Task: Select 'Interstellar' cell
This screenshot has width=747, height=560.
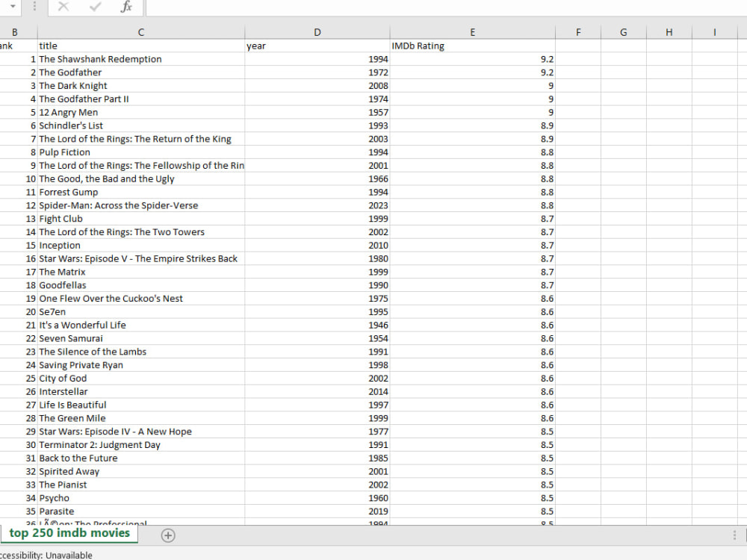Action: [x=141, y=392]
